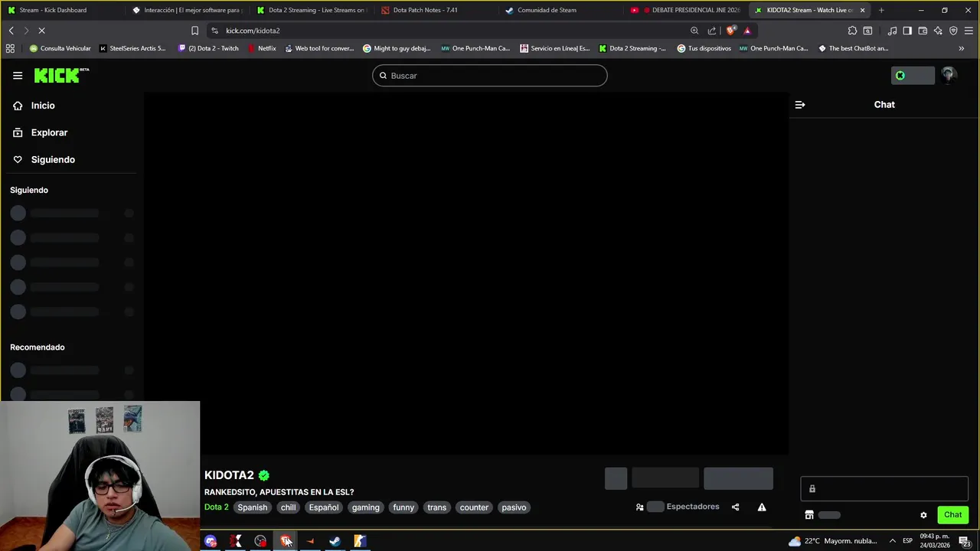Click the stream share icon
This screenshot has width=980, height=551.
(x=735, y=507)
